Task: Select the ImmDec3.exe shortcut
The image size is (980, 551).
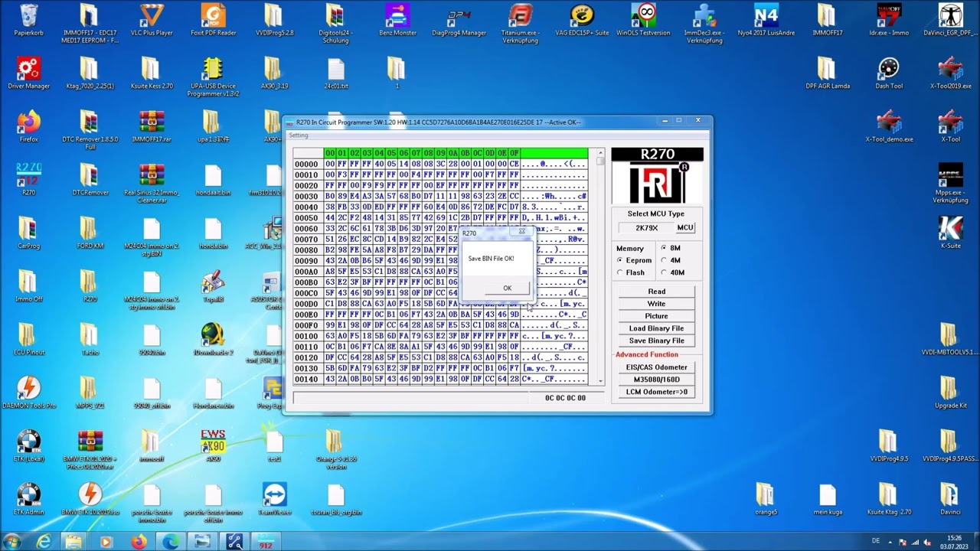Action: pos(704,23)
